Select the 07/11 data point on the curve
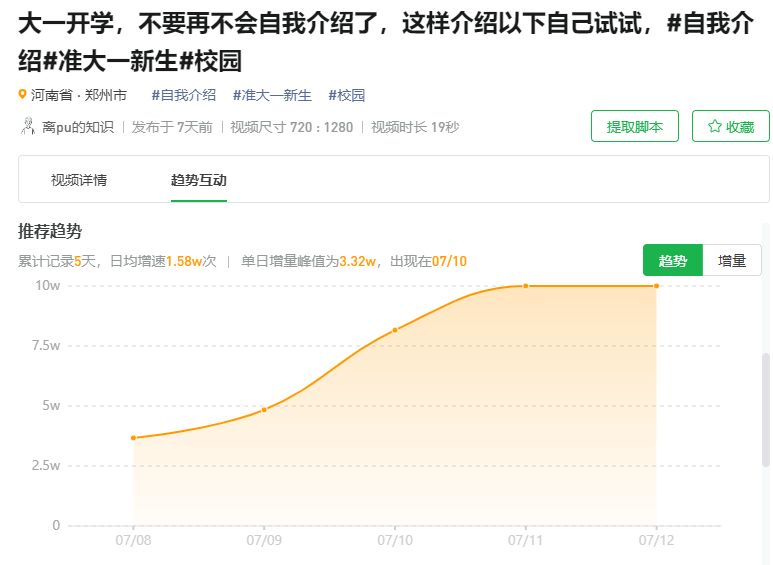The height and width of the screenshot is (565, 773). 526,286
